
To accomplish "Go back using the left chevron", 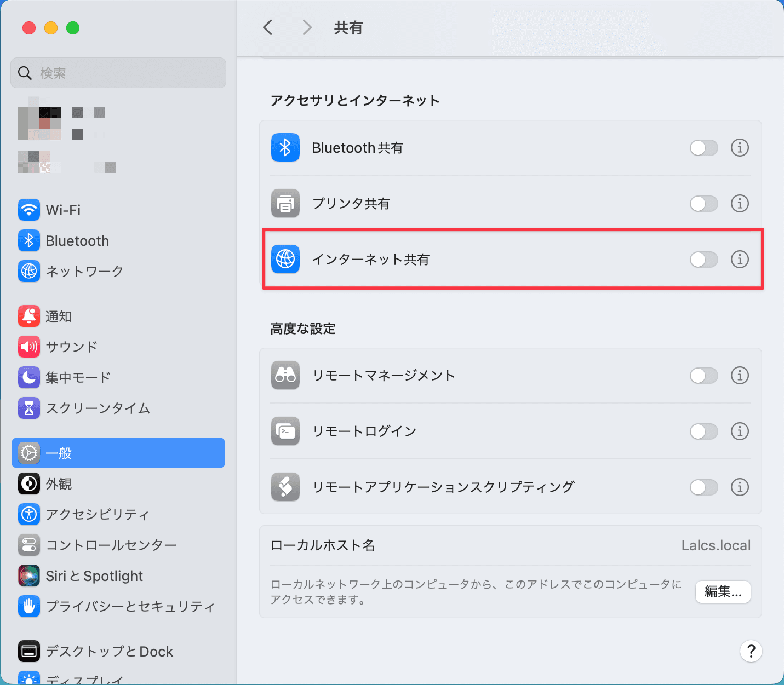I will pos(268,27).
